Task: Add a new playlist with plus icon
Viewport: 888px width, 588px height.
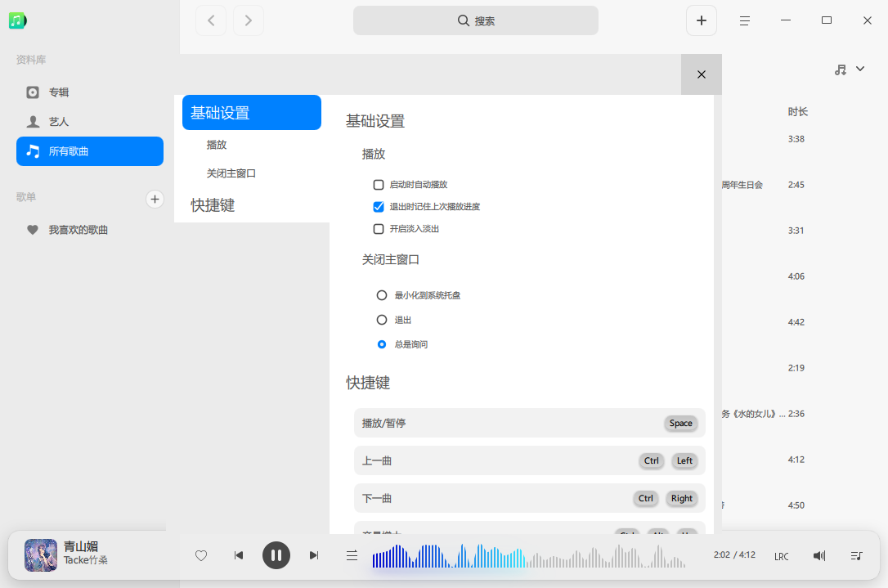Action: pyautogui.click(x=155, y=199)
